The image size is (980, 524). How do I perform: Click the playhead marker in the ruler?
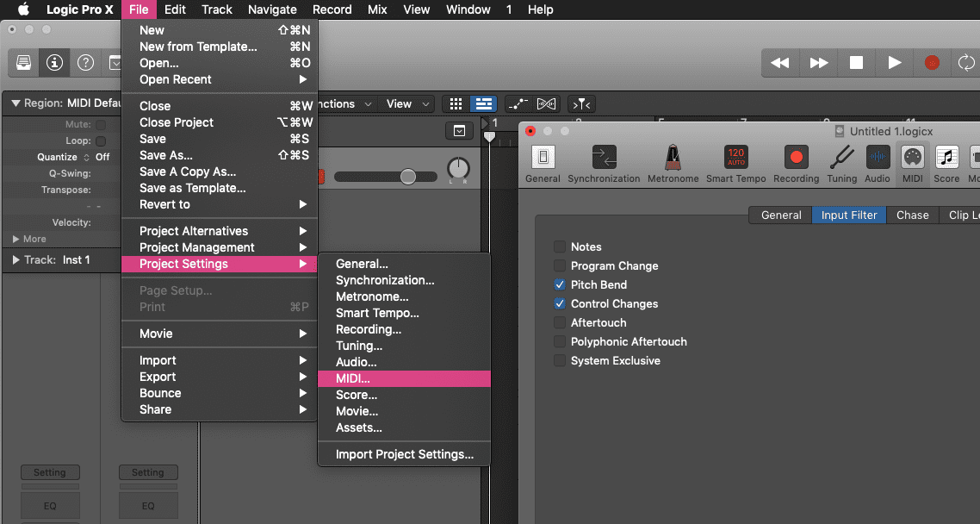pos(489,136)
